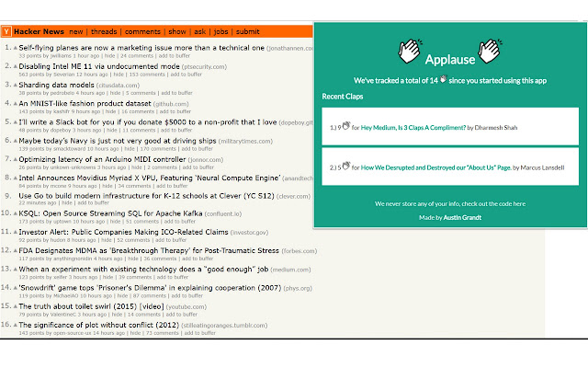Click clap icon in total tracked line
The width and height of the screenshot is (588, 368).
443,79
